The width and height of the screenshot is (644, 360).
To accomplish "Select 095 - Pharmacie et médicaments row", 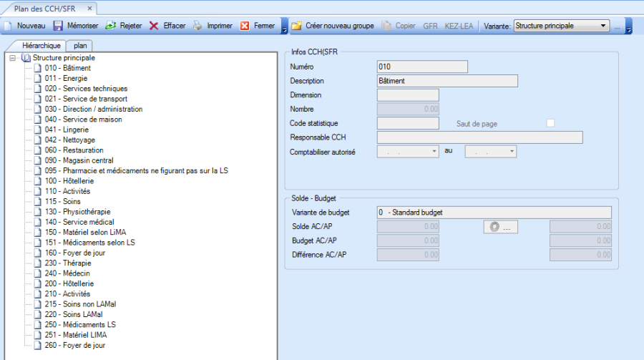I will pos(137,171).
